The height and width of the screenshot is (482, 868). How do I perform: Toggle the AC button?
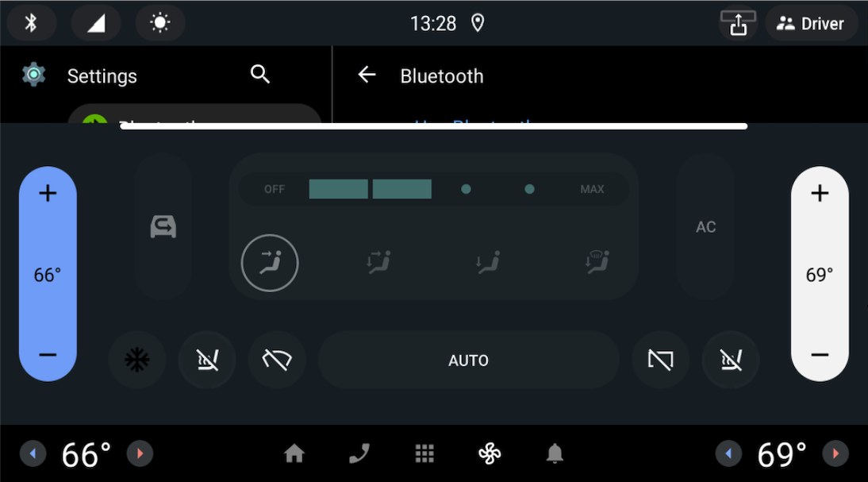(x=705, y=226)
